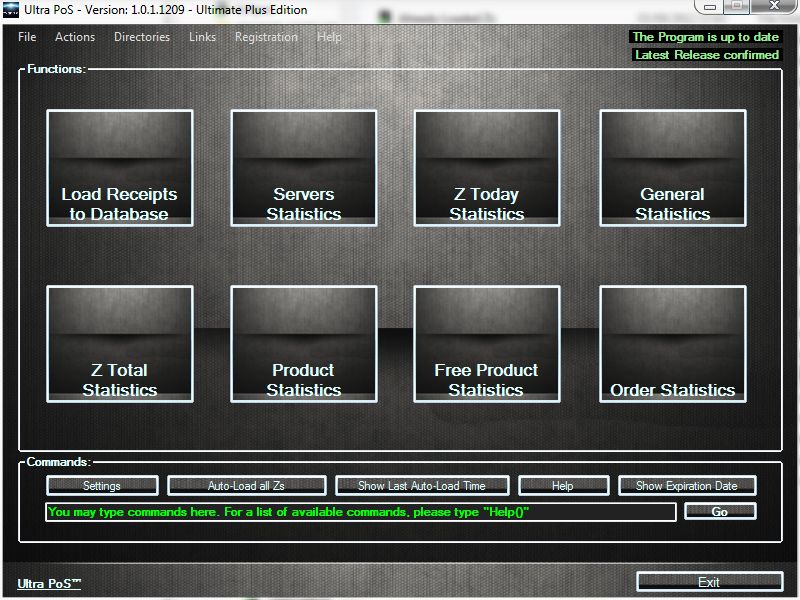This screenshot has width=800, height=600.
Task: Click the Go button
Action: tap(720, 512)
